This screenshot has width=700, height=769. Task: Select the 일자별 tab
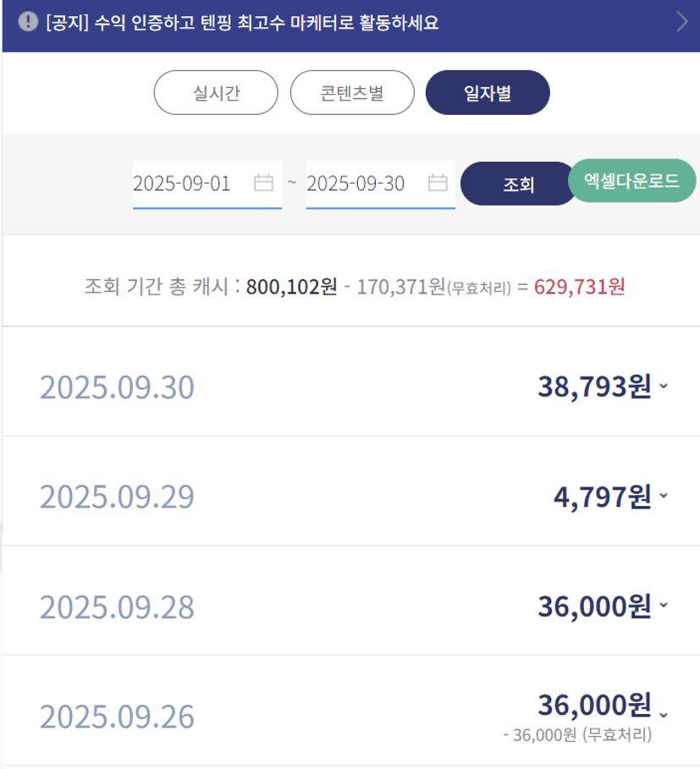(x=488, y=92)
